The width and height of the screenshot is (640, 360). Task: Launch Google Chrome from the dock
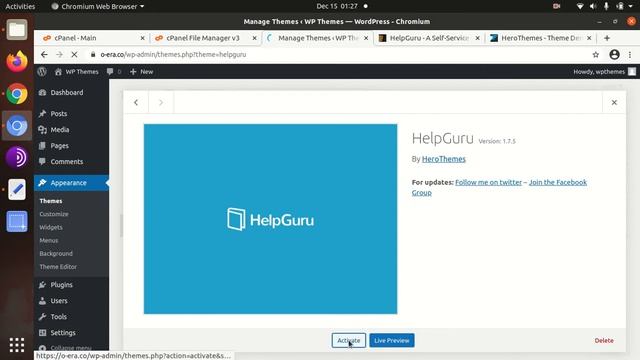(x=17, y=94)
